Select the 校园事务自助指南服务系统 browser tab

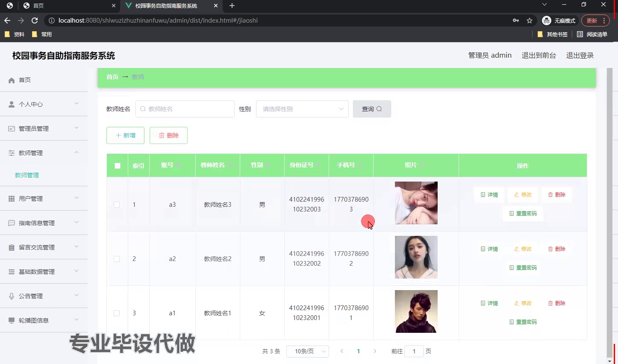[171, 6]
